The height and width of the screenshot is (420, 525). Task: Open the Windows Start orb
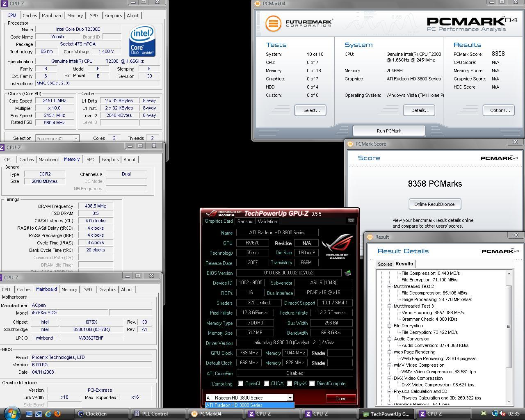click(11, 413)
